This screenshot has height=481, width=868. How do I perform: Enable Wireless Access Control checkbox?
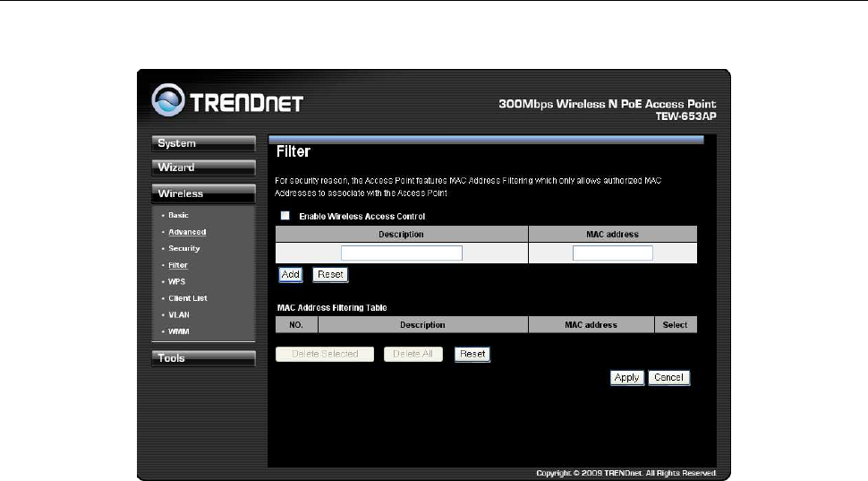[285, 216]
